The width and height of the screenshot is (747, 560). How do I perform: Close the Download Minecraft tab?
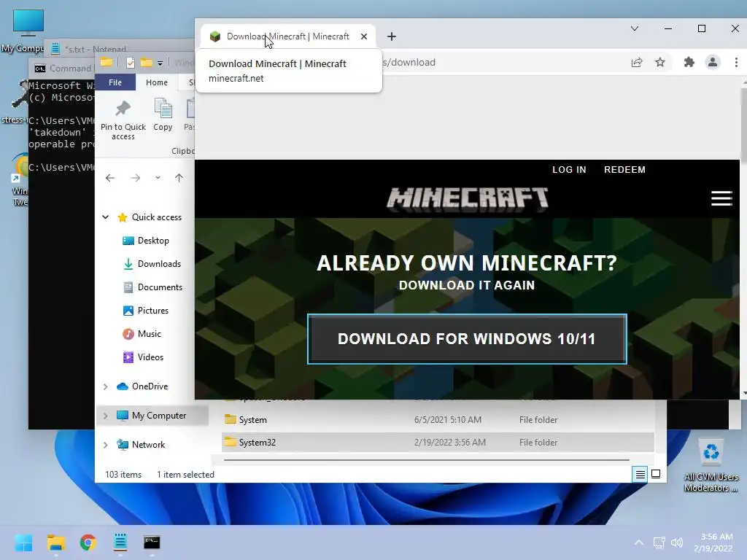pyautogui.click(x=364, y=36)
